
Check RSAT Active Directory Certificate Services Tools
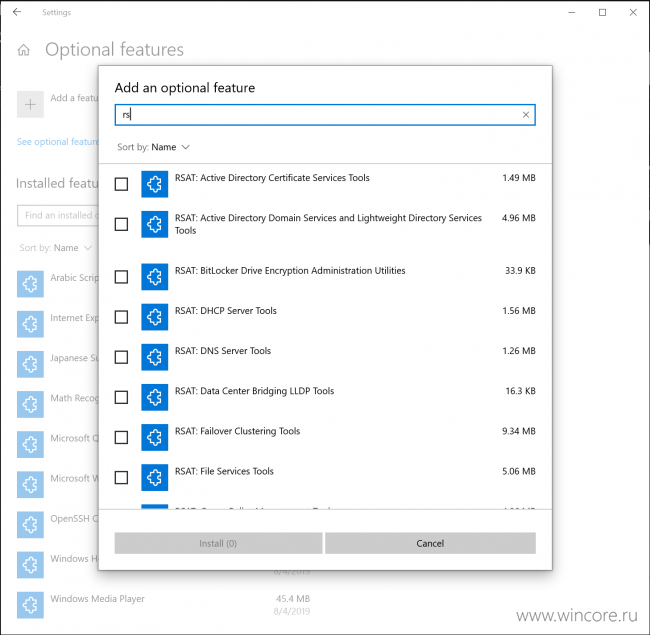point(121,184)
